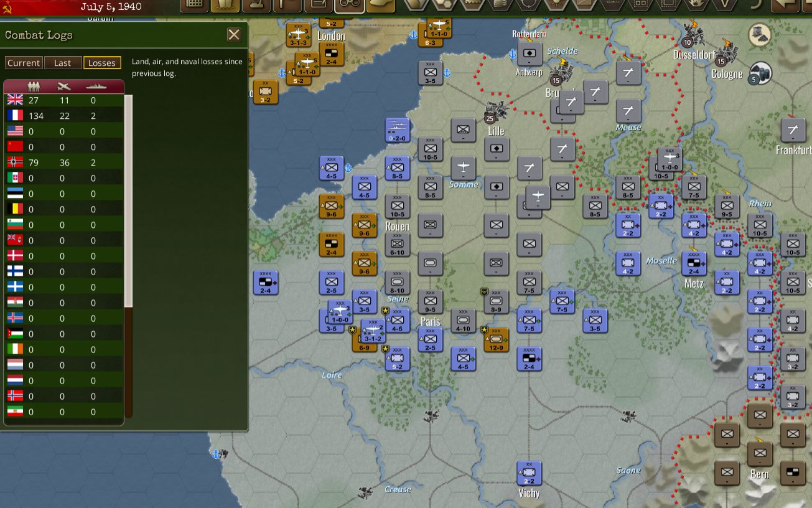Select the German 8-9 armor unit

[x=497, y=302]
